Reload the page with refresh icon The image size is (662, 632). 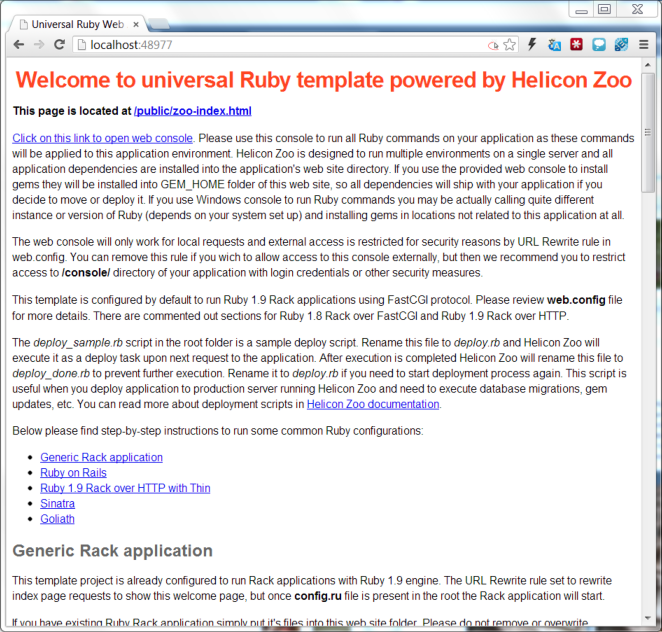[x=59, y=45]
